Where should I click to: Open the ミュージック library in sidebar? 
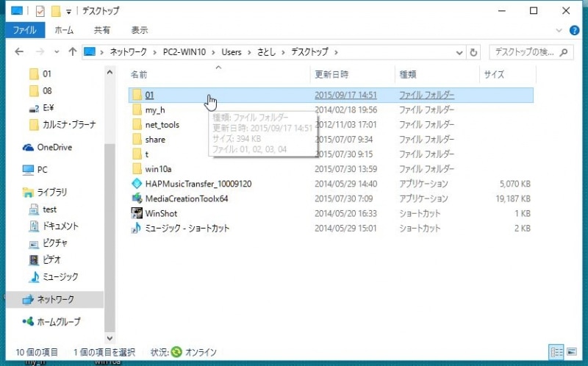(x=54, y=277)
